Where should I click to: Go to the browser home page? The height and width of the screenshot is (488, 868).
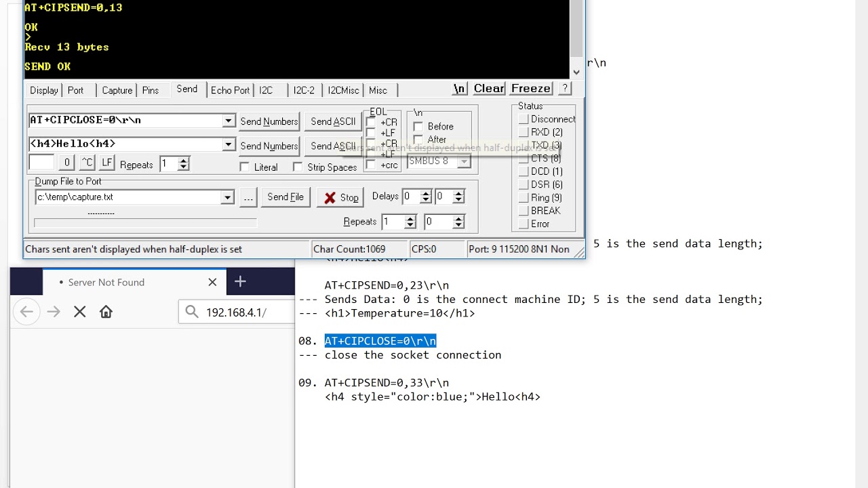[x=106, y=312]
